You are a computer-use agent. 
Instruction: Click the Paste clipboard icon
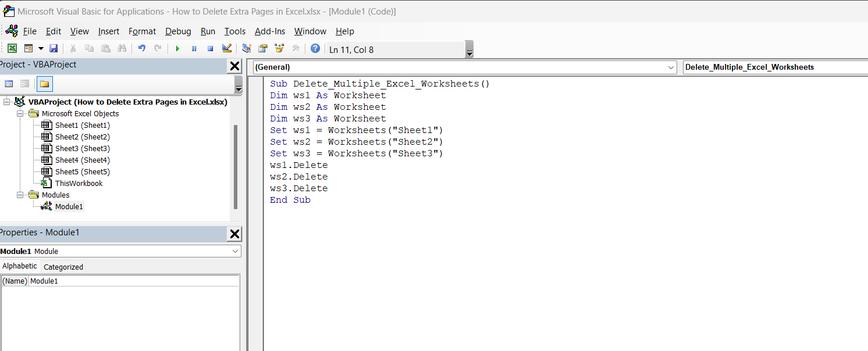click(x=105, y=49)
